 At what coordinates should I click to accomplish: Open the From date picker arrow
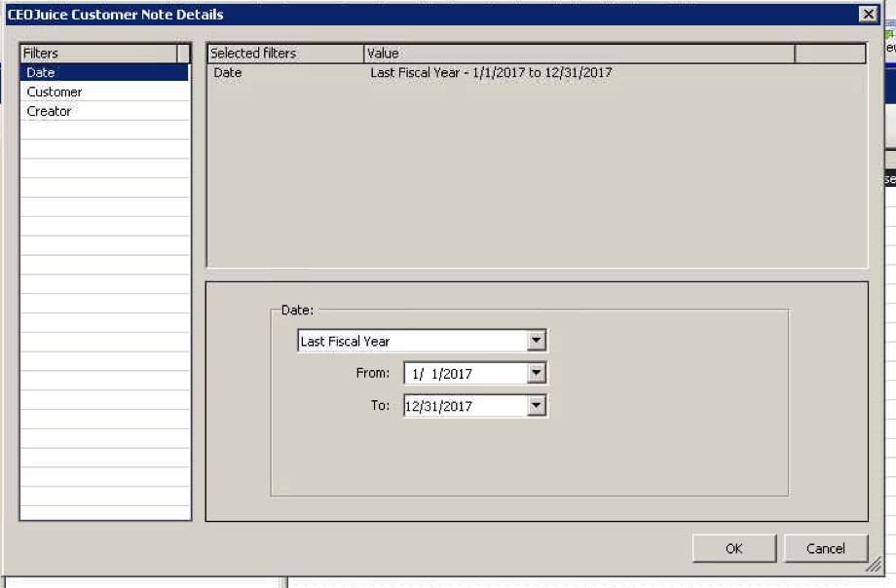pyautogui.click(x=536, y=373)
